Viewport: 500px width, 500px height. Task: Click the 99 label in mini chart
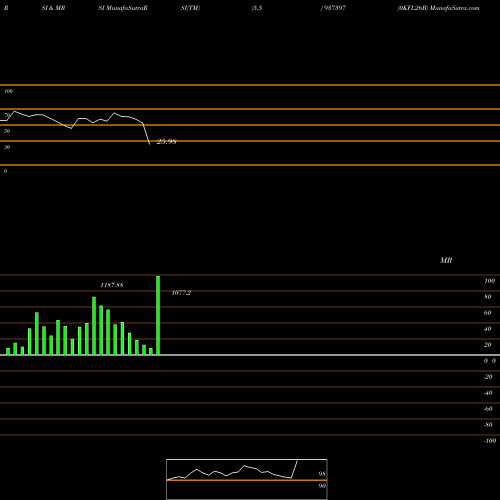coord(322,486)
